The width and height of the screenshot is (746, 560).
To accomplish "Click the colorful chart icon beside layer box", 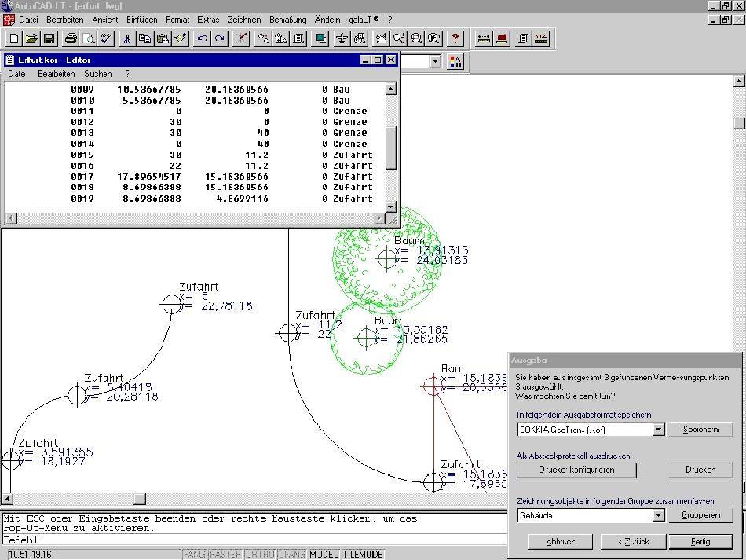I will (455, 62).
